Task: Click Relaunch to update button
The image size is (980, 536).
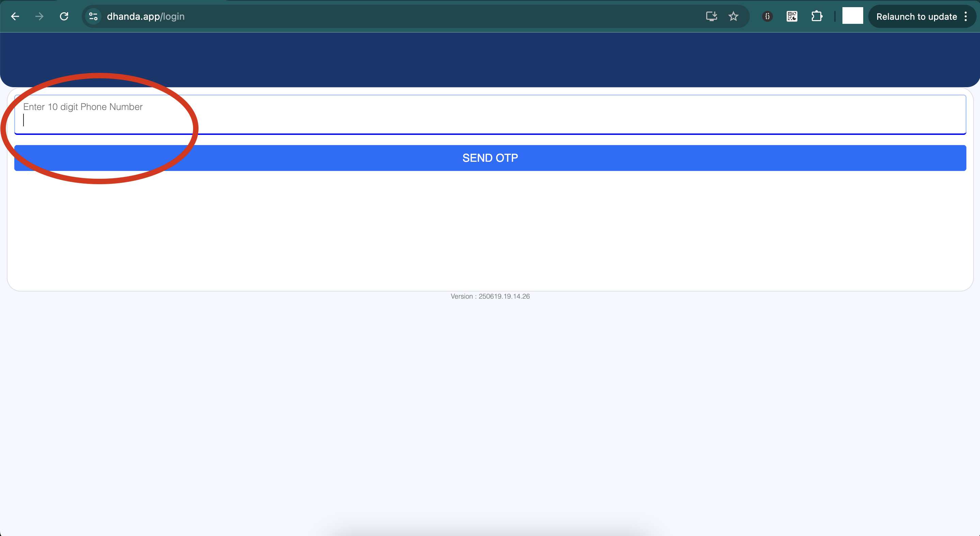Action: (x=916, y=17)
